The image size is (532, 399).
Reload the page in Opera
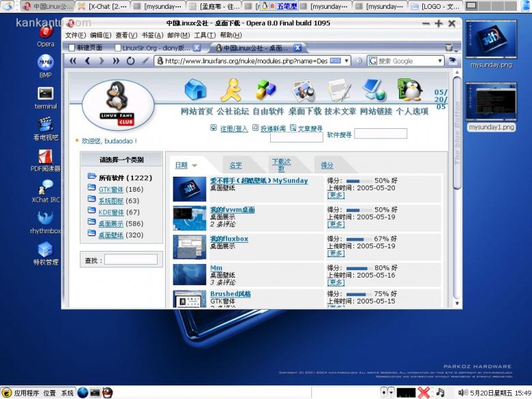pos(130,61)
